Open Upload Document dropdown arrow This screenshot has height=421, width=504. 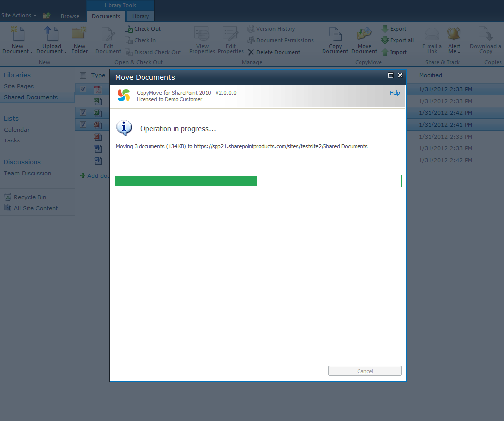tap(65, 52)
